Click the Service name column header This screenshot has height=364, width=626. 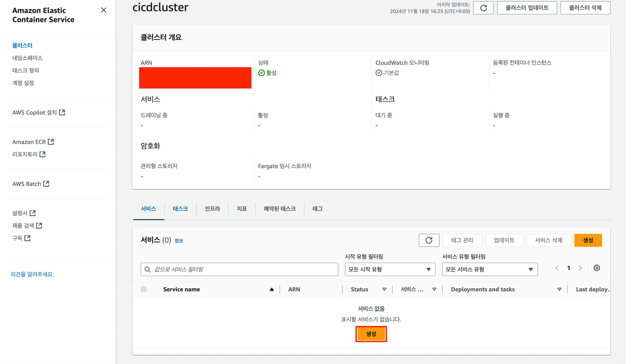click(x=182, y=289)
